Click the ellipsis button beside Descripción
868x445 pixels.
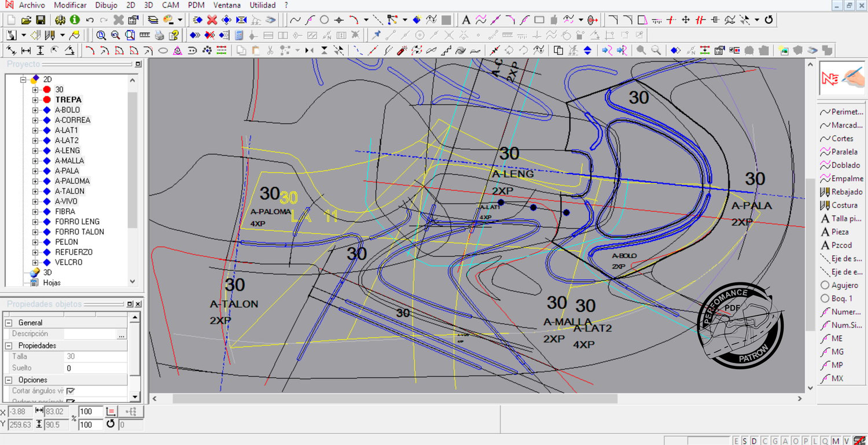(x=122, y=334)
